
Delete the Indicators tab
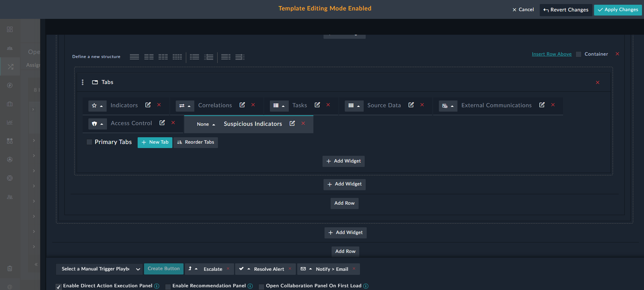(x=159, y=105)
